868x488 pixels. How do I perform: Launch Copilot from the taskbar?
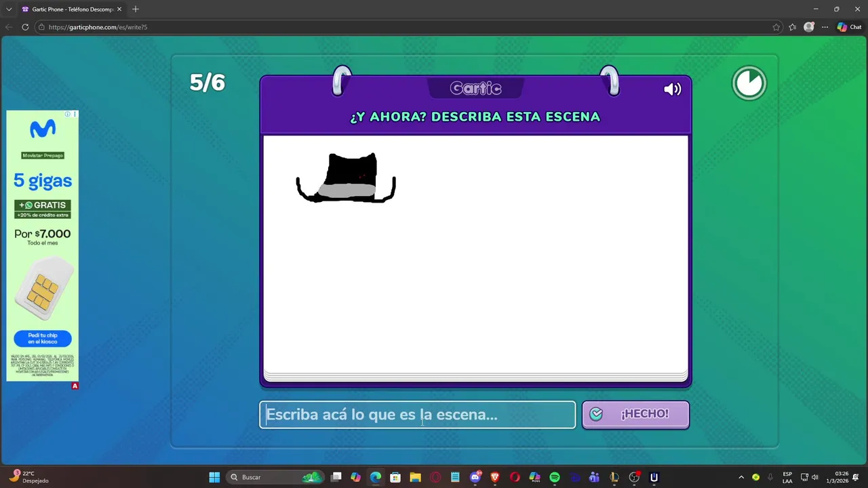(355, 477)
